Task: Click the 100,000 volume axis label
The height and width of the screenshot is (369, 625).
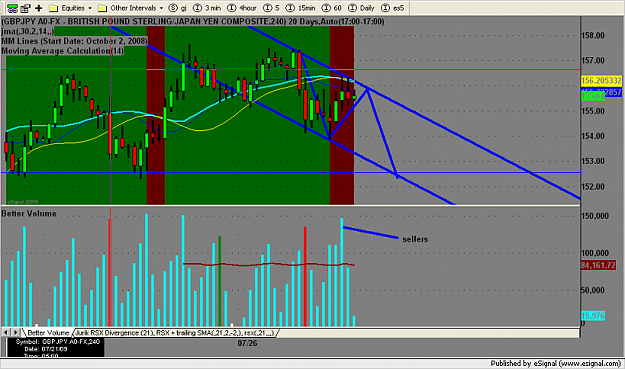Action: point(595,253)
